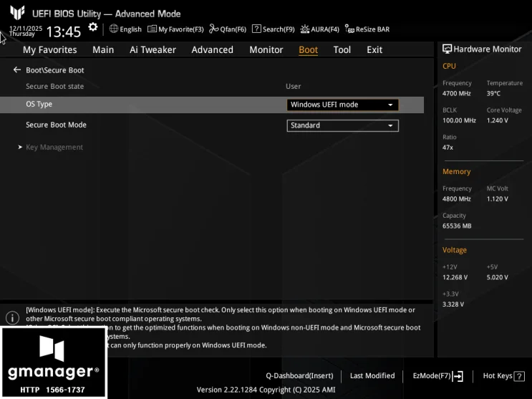This screenshot has width=532, height=399.
Task: Click the Hardware Monitor screen icon
Action: click(447, 49)
